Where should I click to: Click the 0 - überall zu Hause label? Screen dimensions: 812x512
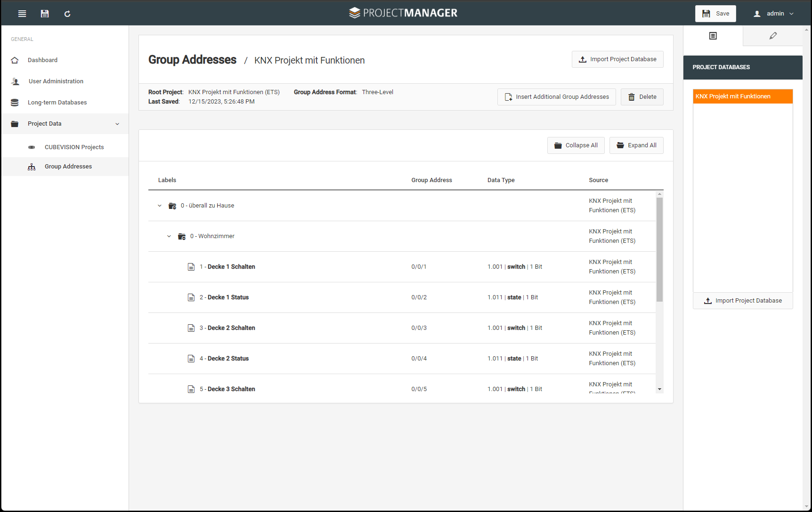coord(207,206)
